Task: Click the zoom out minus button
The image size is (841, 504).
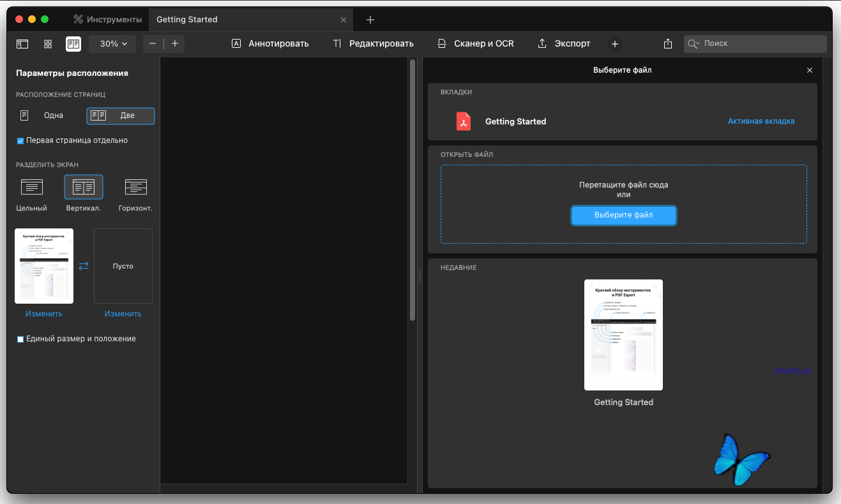Action: click(x=153, y=44)
